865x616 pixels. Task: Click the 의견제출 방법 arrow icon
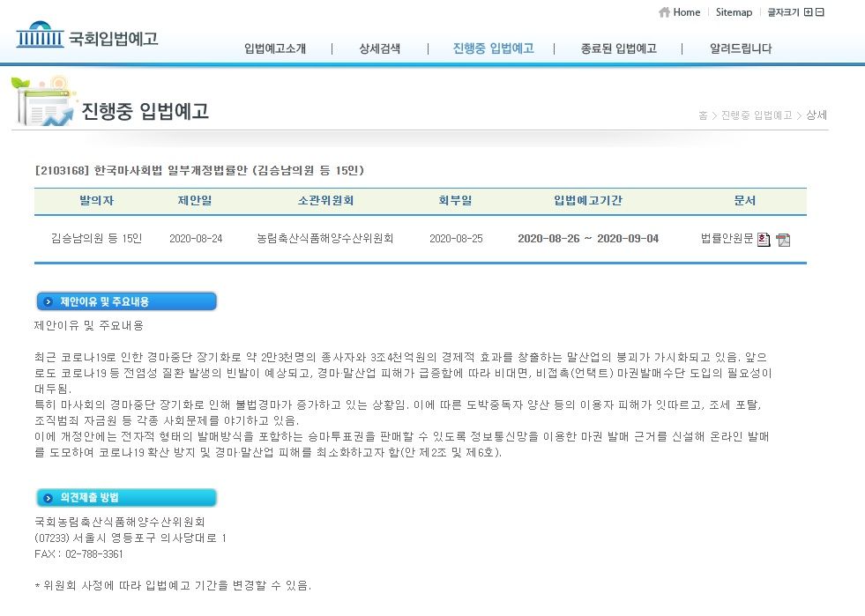(x=48, y=498)
